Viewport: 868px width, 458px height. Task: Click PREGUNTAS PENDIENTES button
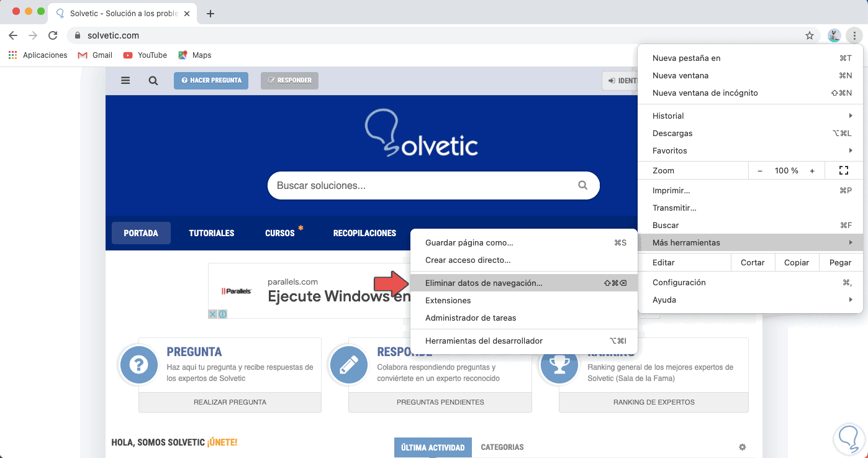click(x=440, y=402)
